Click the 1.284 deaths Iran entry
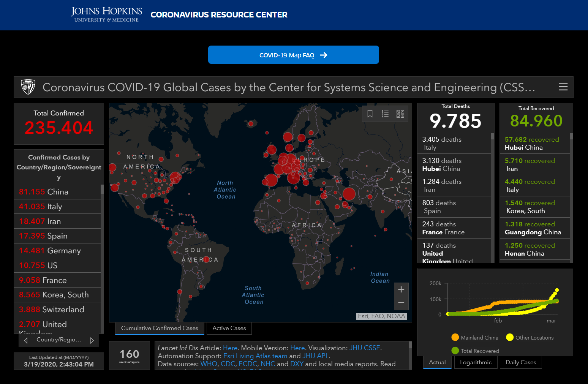 [454, 185]
